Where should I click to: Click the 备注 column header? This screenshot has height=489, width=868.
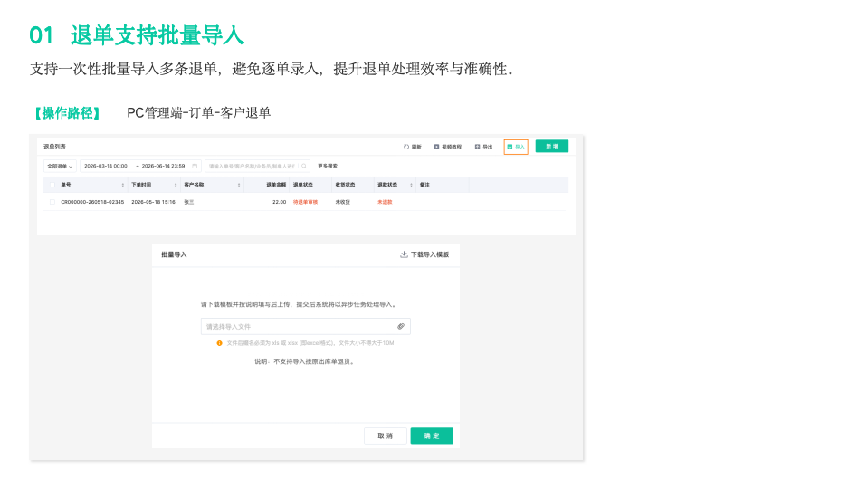pos(424,185)
